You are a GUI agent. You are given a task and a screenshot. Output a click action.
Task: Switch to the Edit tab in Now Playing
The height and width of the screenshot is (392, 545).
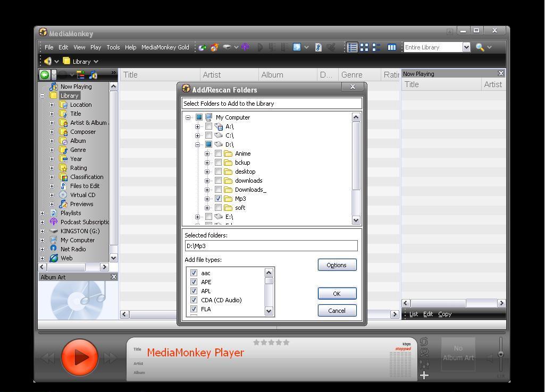427,314
